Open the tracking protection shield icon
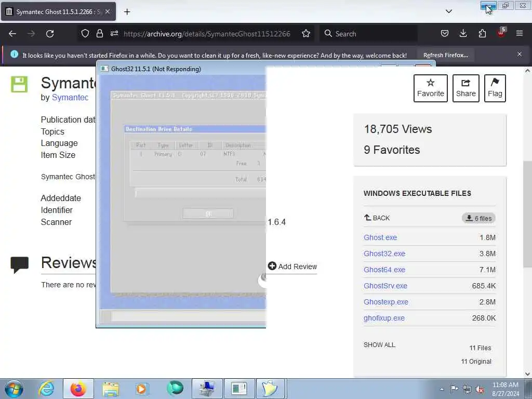The image size is (532, 399). click(85, 33)
